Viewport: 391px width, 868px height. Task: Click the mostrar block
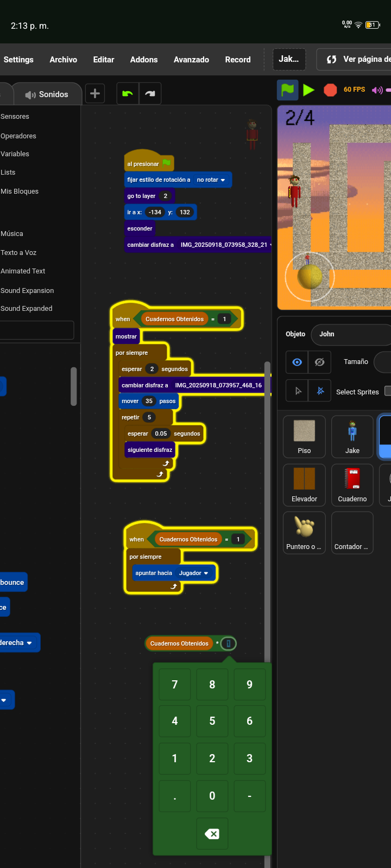126,336
